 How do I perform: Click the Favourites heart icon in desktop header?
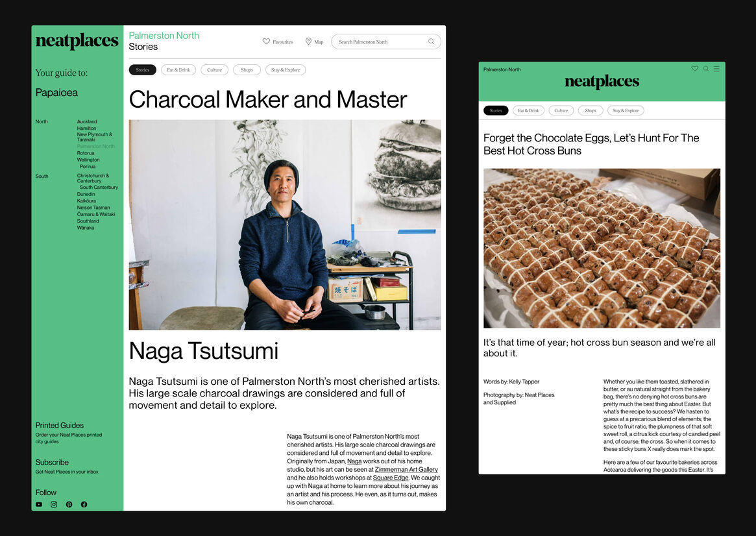[x=266, y=42]
